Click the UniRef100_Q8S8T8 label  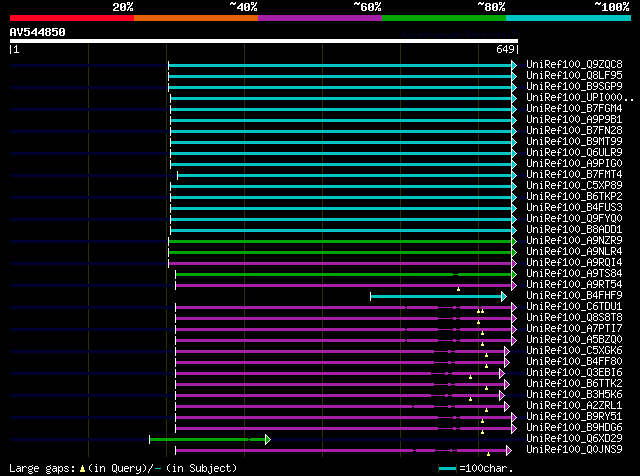[574, 318]
